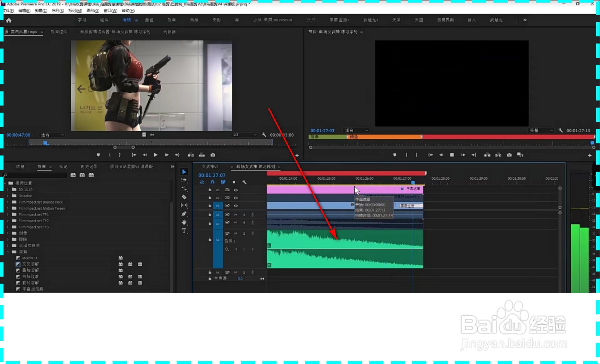This screenshot has width=600, height=364.
Task: Select the Selection tool arrow
Action: click(184, 172)
